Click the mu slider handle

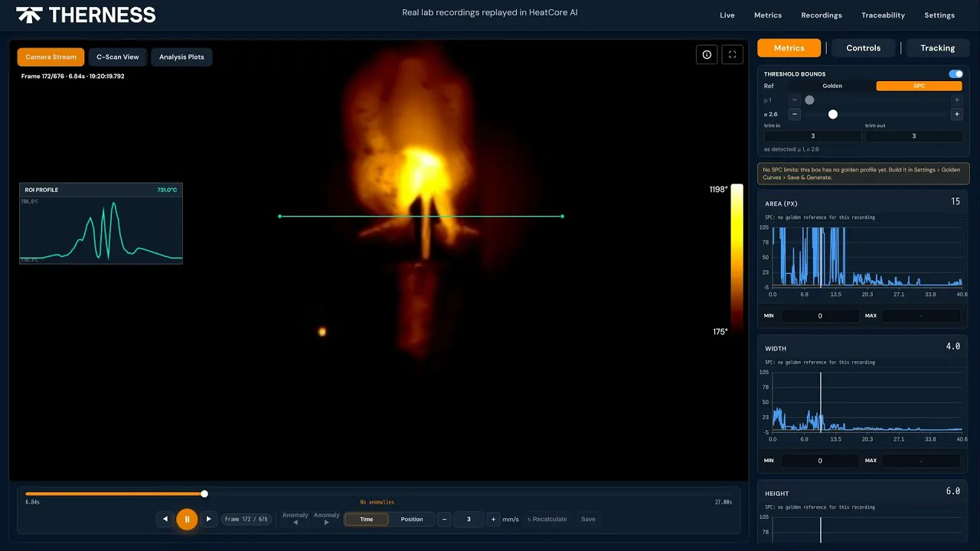pos(809,99)
